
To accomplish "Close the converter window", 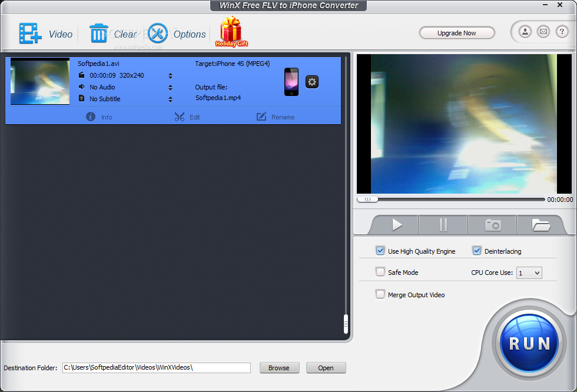I will (x=560, y=5).
